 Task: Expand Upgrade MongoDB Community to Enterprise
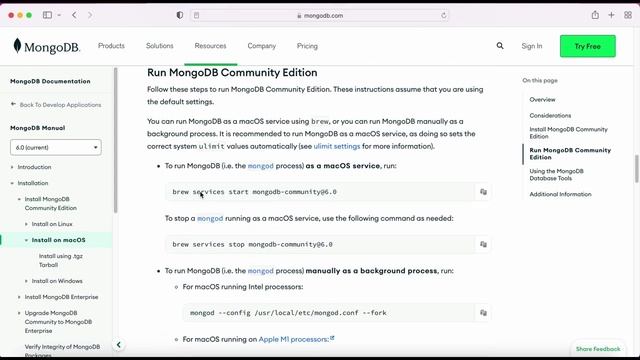click(19, 313)
